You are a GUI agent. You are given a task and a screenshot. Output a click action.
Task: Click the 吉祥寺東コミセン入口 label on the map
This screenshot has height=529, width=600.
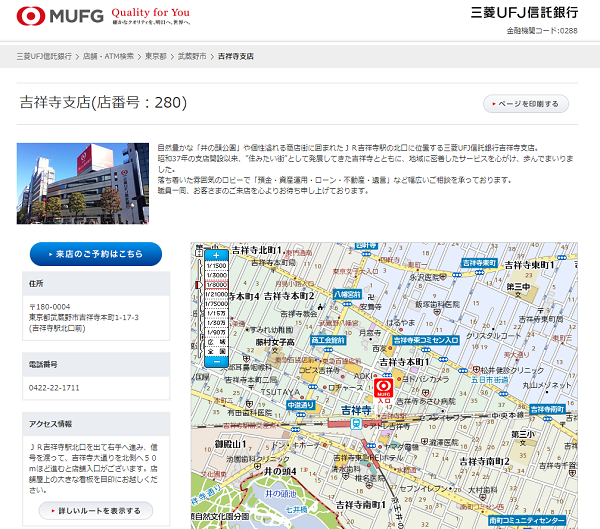[426, 340]
